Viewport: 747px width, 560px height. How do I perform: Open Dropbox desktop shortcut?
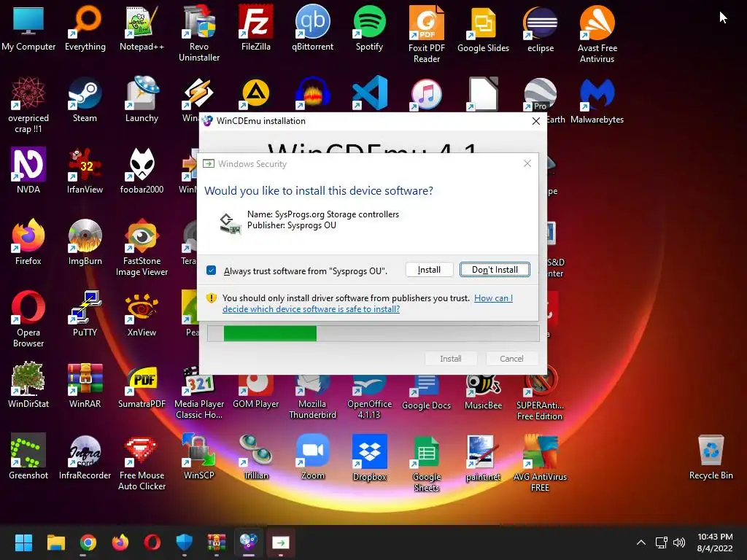[369, 457]
